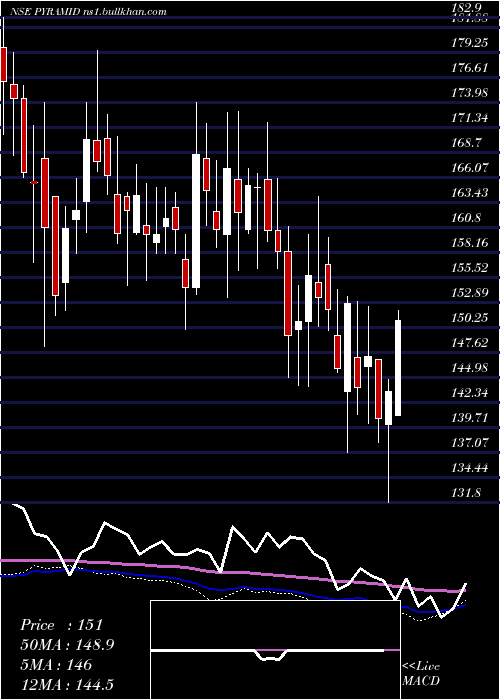Click the <<Live MACD label
Screen dimensions: 500x700
point(421,673)
